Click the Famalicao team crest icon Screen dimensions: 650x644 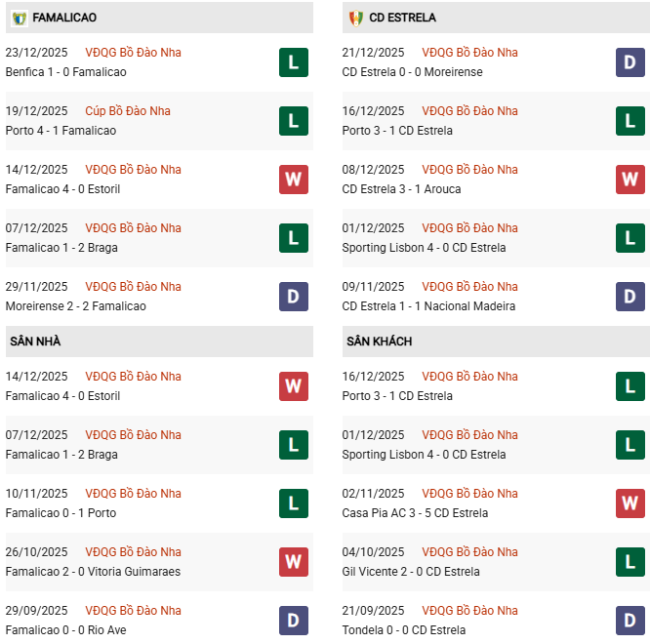[19, 18]
